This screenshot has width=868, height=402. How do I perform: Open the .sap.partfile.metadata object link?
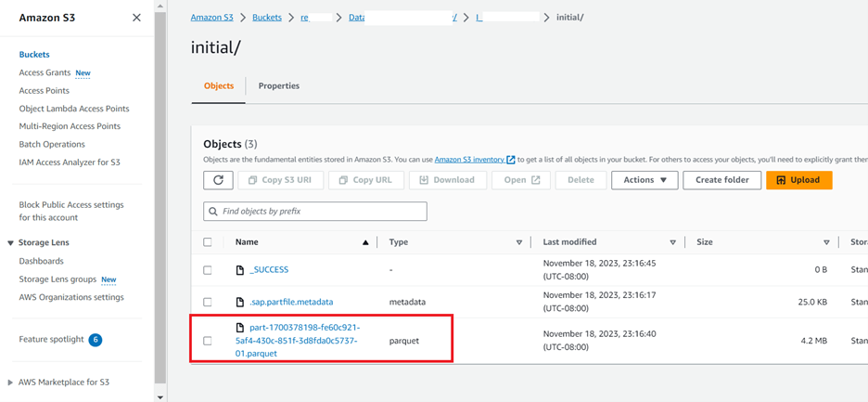point(292,302)
